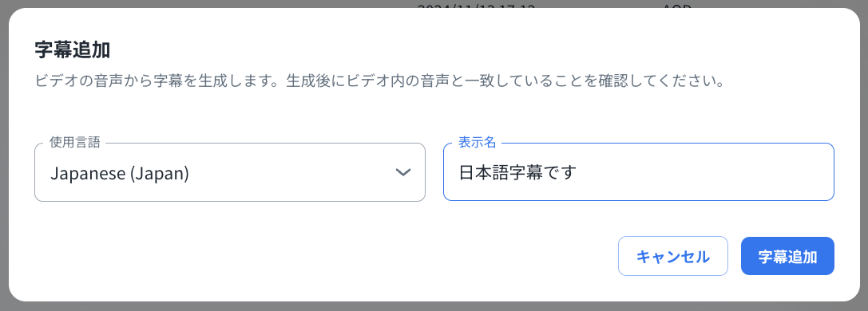Viewport: 868px width, 311px height.
Task: Expand the language chevron arrow
Action: [403, 172]
